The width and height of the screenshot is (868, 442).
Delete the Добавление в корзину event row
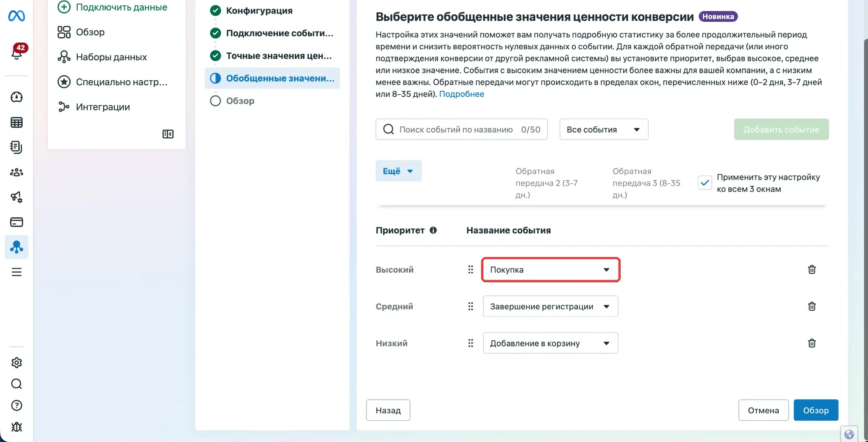pyautogui.click(x=812, y=343)
